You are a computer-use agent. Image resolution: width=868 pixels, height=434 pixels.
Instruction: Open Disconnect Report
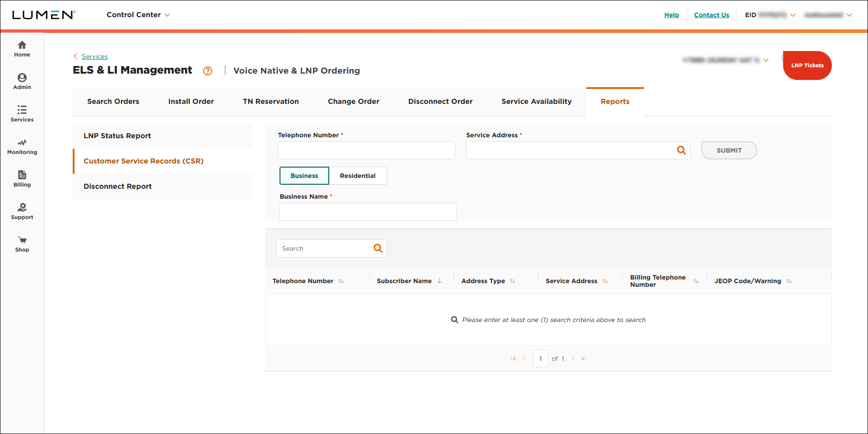(x=163, y=187)
